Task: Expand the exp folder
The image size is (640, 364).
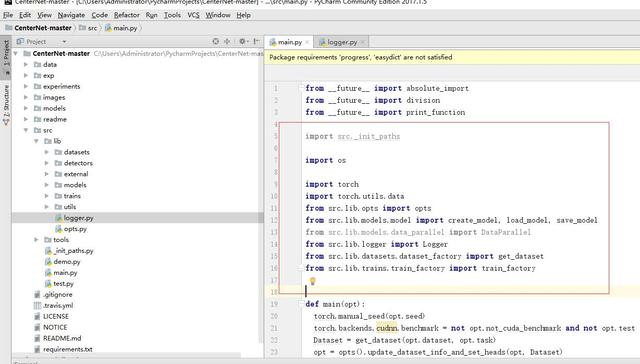Action: pyautogui.click(x=26, y=75)
